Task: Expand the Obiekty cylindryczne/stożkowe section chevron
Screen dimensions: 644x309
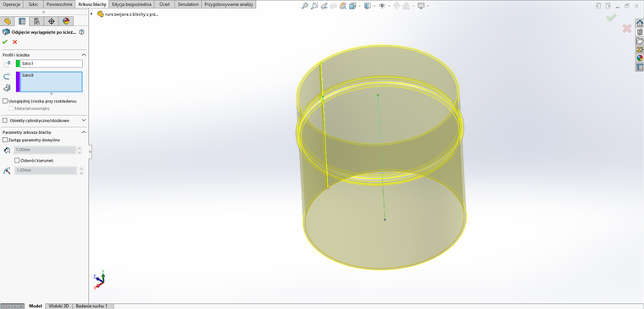Action: [x=84, y=121]
